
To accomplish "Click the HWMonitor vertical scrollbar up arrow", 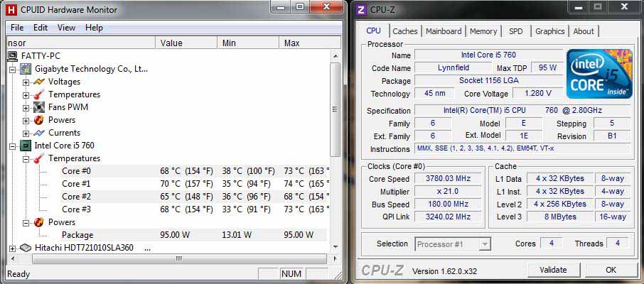I will (336, 56).
